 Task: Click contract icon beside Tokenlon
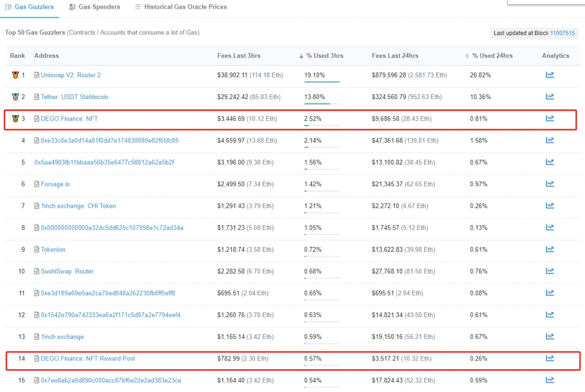[37, 250]
